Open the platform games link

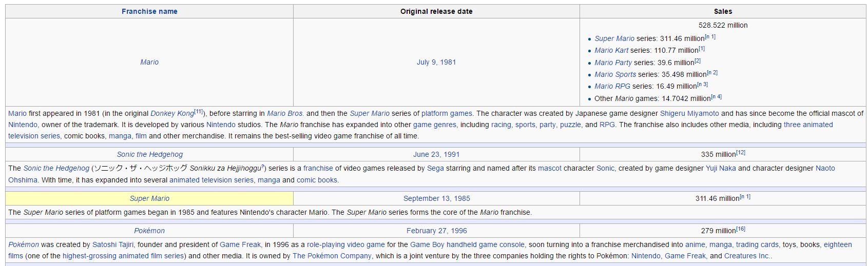point(447,113)
